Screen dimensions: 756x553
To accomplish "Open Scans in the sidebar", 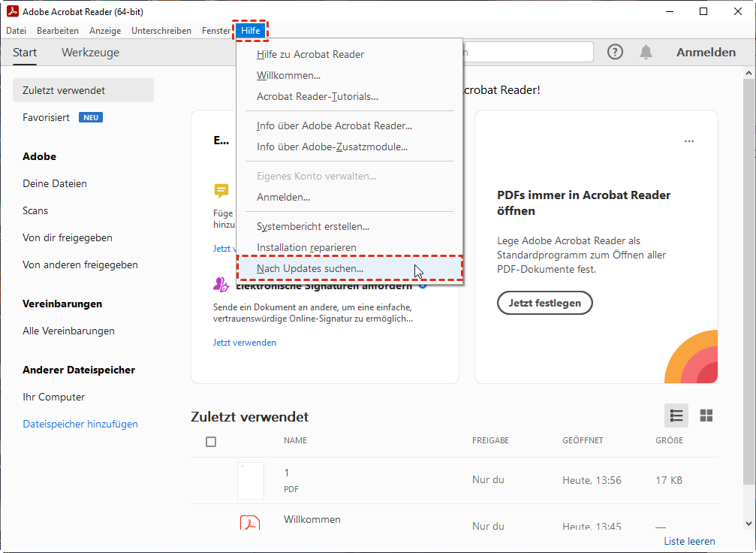I will click(35, 211).
